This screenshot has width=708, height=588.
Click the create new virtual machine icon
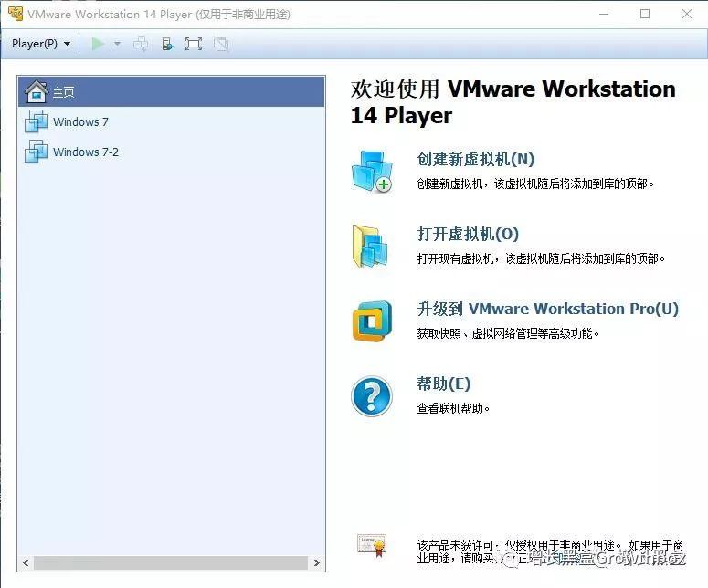pyautogui.click(x=372, y=172)
